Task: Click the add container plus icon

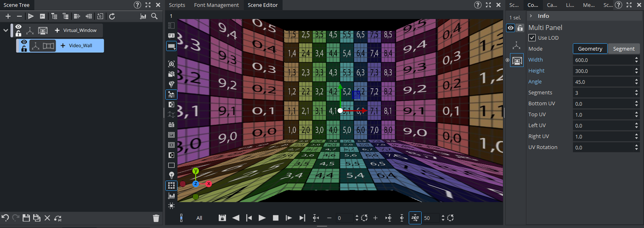Action: point(8,16)
